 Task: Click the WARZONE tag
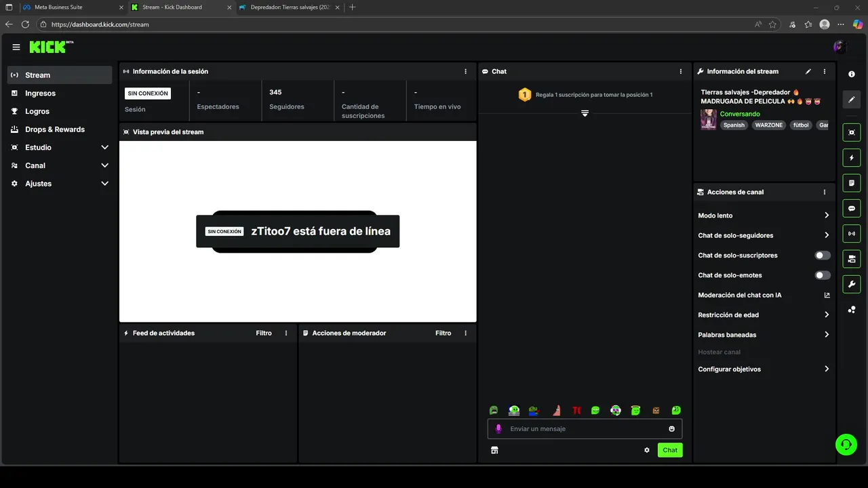pos(768,125)
